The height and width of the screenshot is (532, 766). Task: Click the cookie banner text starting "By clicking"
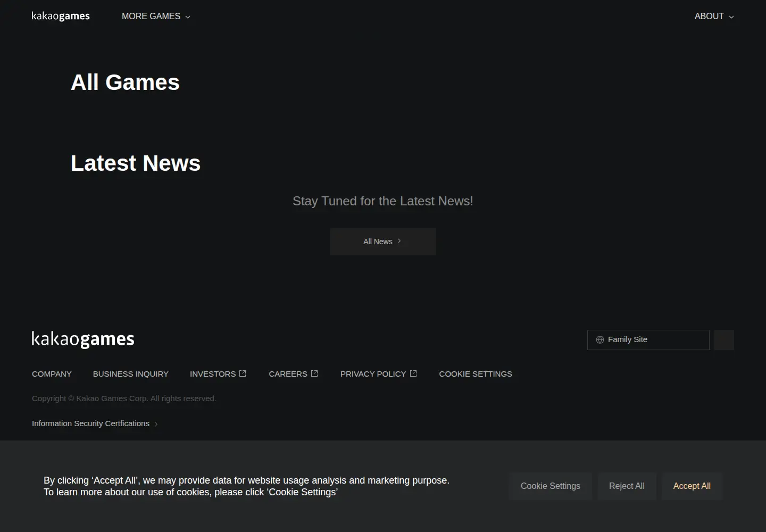(x=246, y=486)
